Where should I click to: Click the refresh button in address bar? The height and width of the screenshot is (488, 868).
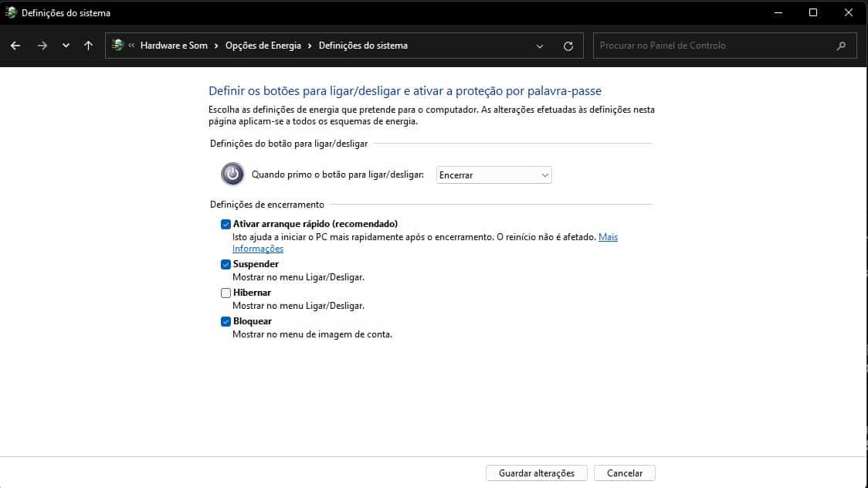(x=568, y=46)
